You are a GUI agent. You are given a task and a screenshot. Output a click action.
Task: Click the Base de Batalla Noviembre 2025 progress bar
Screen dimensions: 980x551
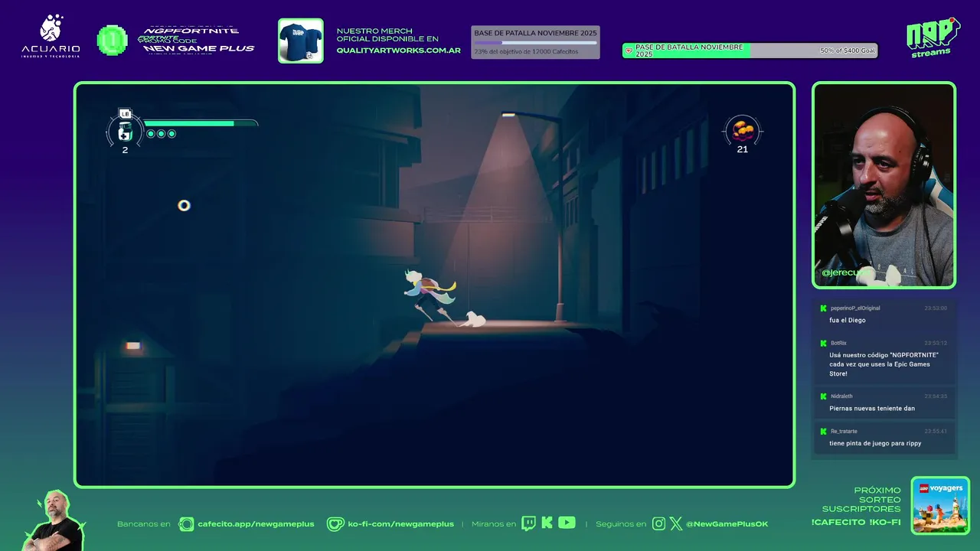[x=535, y=42]
